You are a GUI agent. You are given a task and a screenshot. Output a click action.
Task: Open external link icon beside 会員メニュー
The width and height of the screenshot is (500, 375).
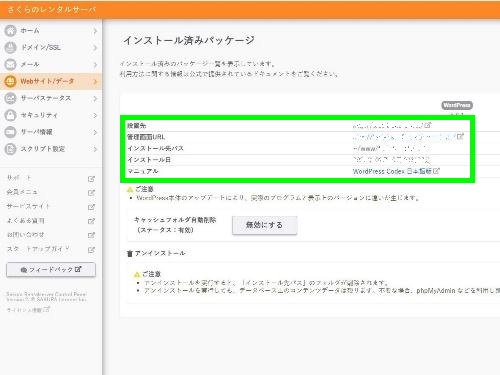pyautogui.click(x=91, y=193)
